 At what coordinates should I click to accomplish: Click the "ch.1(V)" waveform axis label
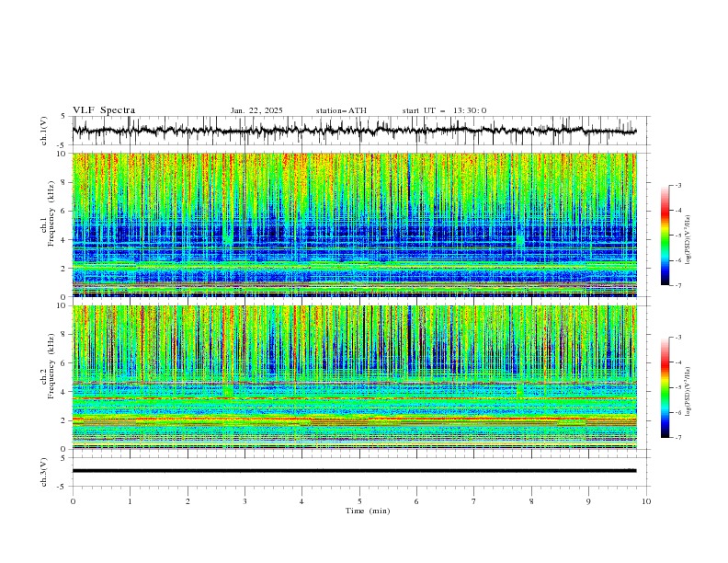(x=44, y=131)
